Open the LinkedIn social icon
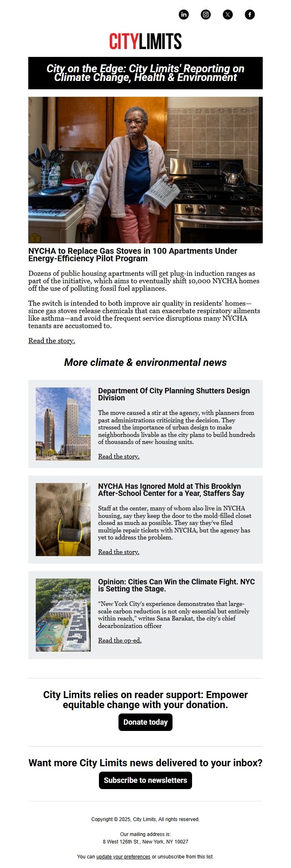Image resolution: width=291 pixels, height=868 pixels. pos(184,15)
